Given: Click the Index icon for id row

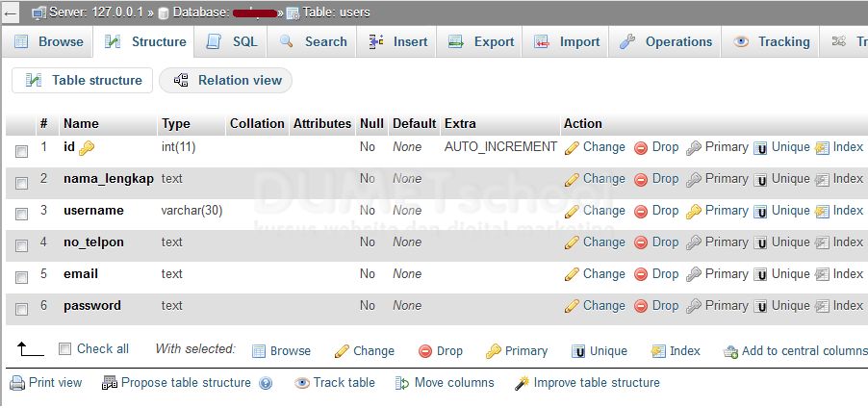Looking at the screenshot, I should (822, 148).
